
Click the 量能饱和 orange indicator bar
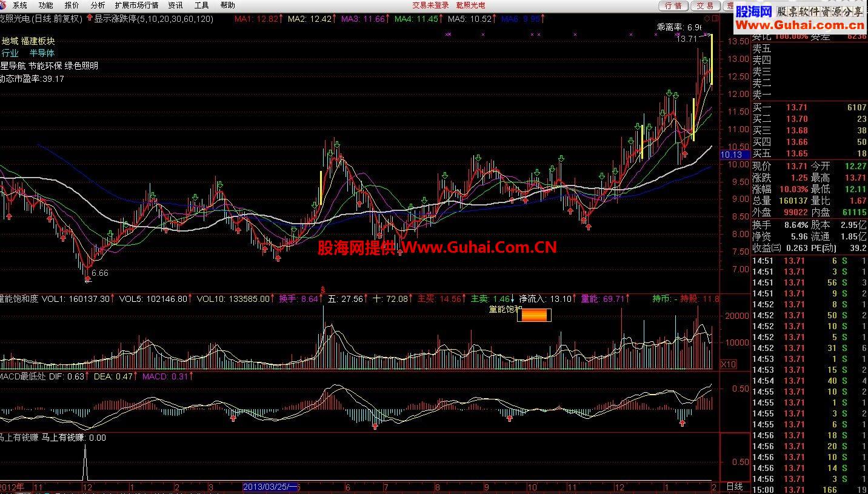pyautogui.click(x=534, y=315)
